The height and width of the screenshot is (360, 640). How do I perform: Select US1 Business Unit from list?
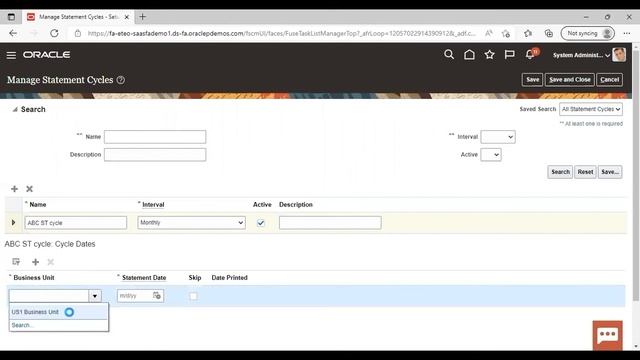(58, 312)
